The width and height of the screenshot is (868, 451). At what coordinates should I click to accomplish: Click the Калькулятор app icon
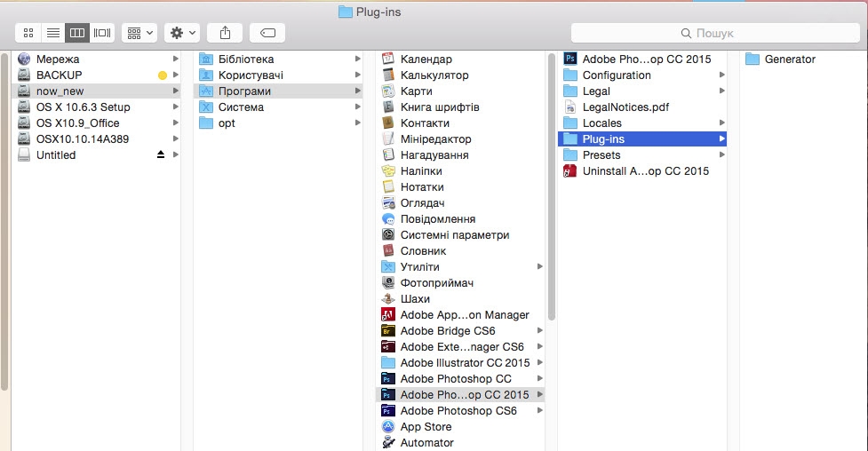coord(388,75)
